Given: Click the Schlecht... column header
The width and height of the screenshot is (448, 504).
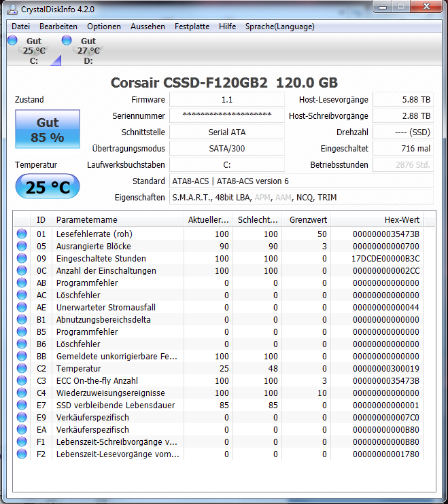Looking at the screenshot, I should [x=257, y=219].
